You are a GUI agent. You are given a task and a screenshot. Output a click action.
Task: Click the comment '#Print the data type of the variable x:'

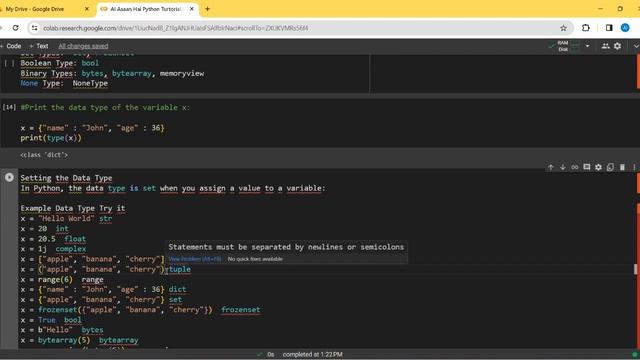[x=105, y=107]
